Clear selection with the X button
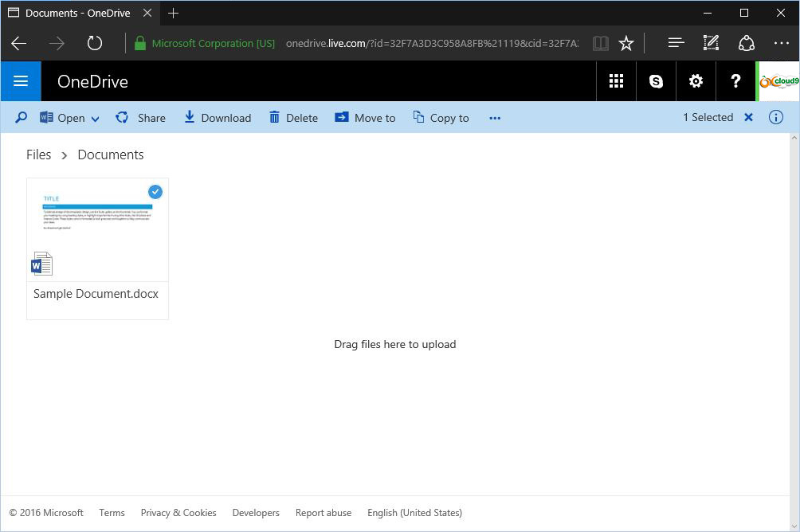800x532 pixels. [x=748, y=117]
